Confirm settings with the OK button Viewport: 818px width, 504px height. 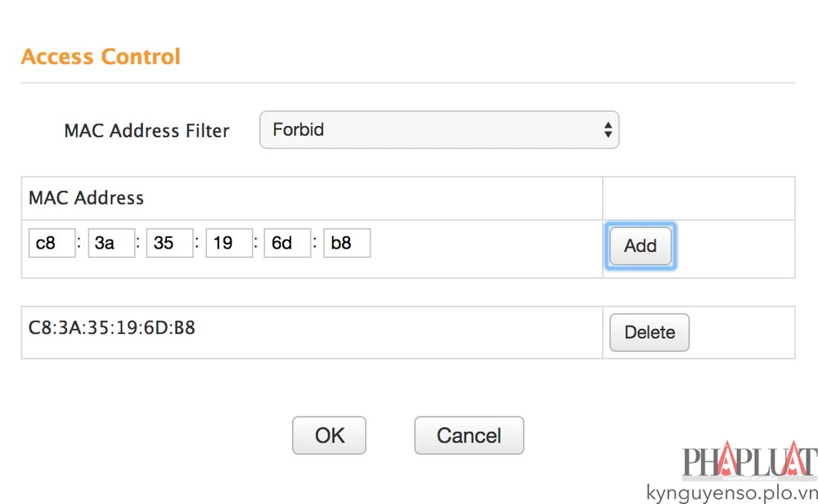pos(329,435)
